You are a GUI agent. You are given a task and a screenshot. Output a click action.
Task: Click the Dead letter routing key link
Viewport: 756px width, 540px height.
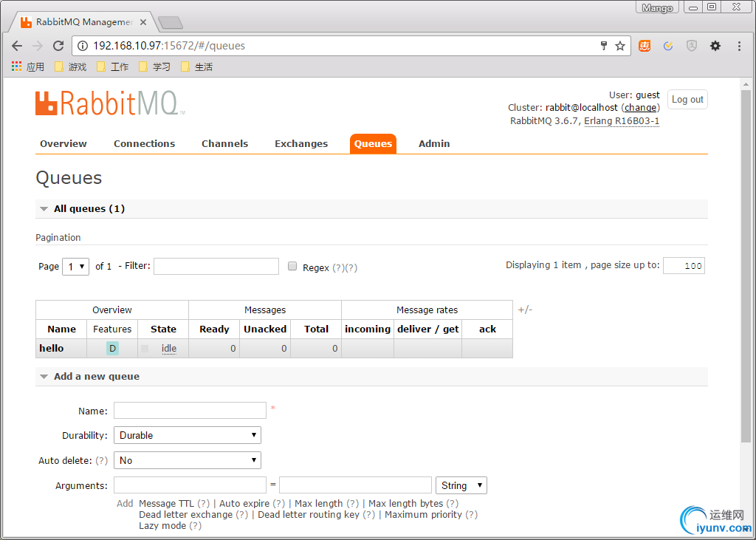tap(309, 514)
